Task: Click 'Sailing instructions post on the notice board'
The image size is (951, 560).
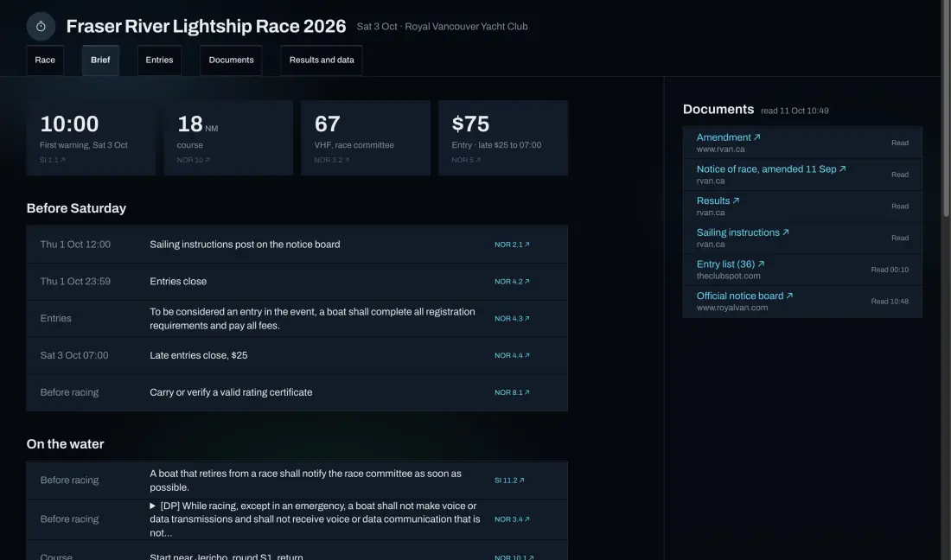Action: tap(245, 245)
